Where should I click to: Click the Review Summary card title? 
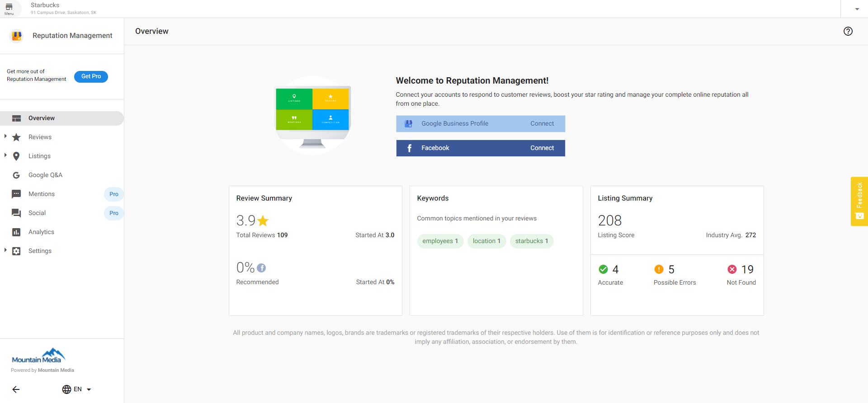pyautogui.click(x=264, y=198)
